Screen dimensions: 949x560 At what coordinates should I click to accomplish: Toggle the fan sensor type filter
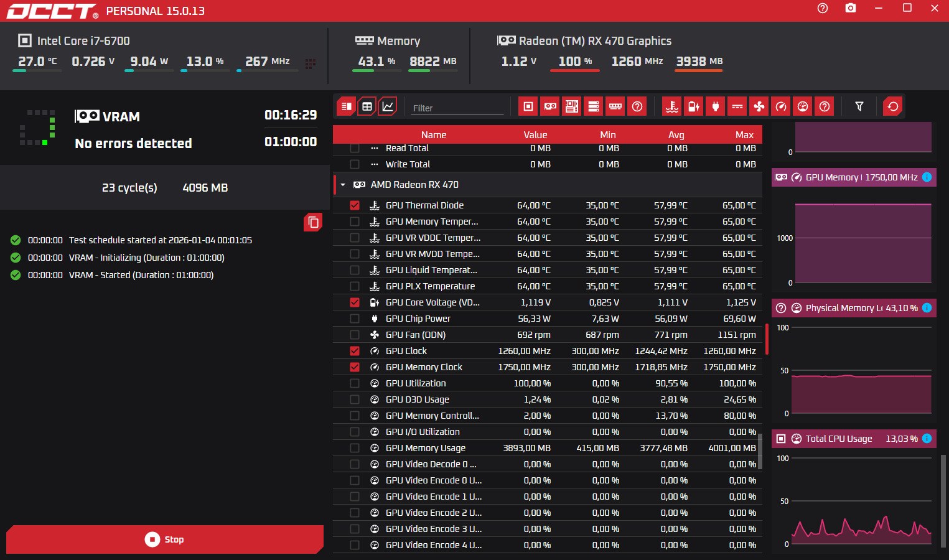[x=759, y=106]
